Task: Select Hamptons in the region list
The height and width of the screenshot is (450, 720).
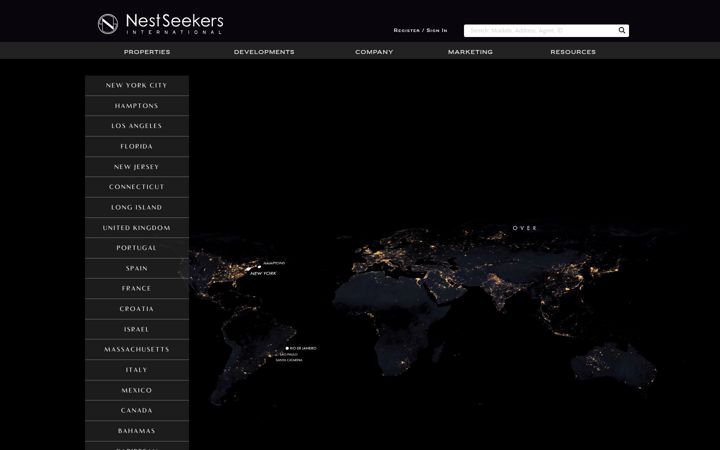Action: point(137,106)
